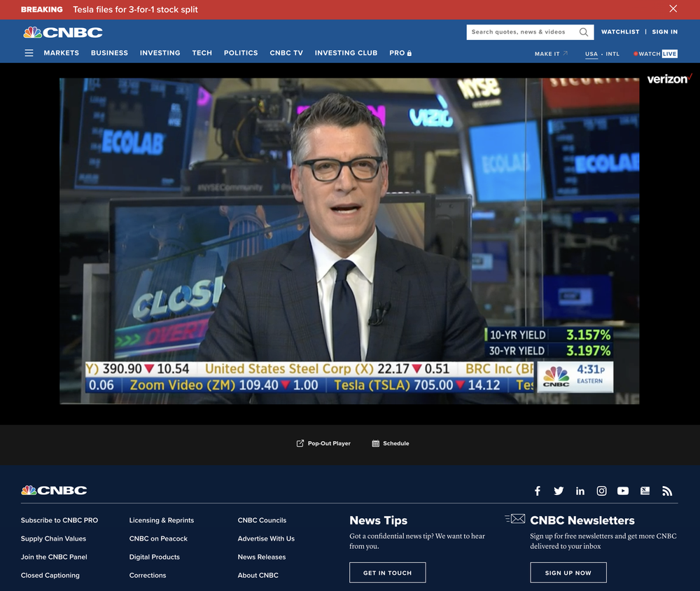The width and height of the screenshot is (700, 591).
Task: Open the Tech menu
Action: point(202,53)
